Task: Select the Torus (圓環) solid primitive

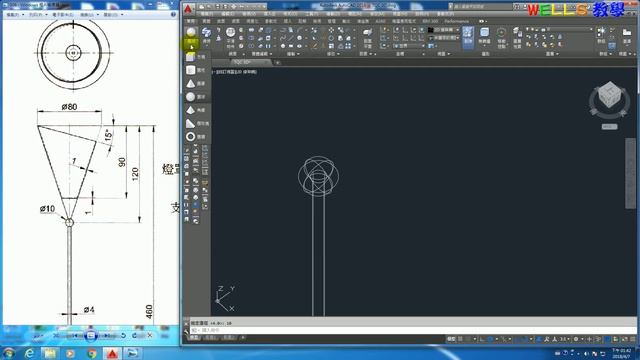Action: point(196,137)
